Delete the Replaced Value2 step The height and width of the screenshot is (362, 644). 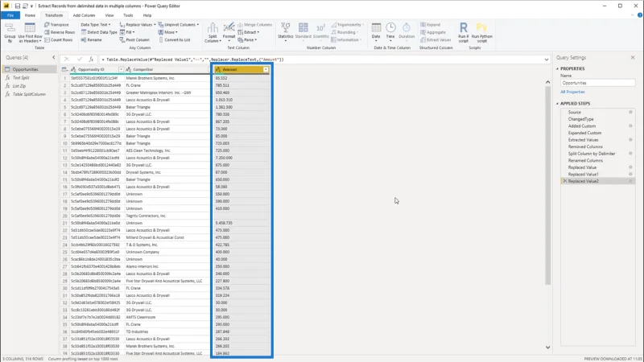click(565, 181)
